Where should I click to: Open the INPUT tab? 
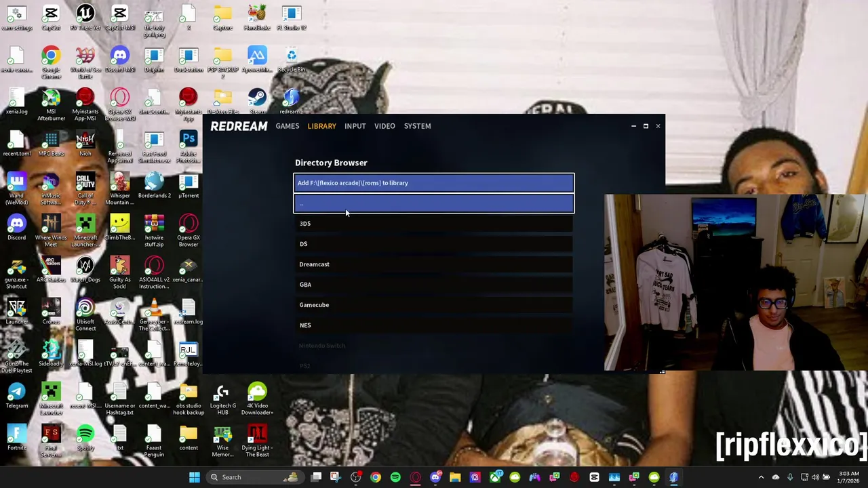coord(355,126)
